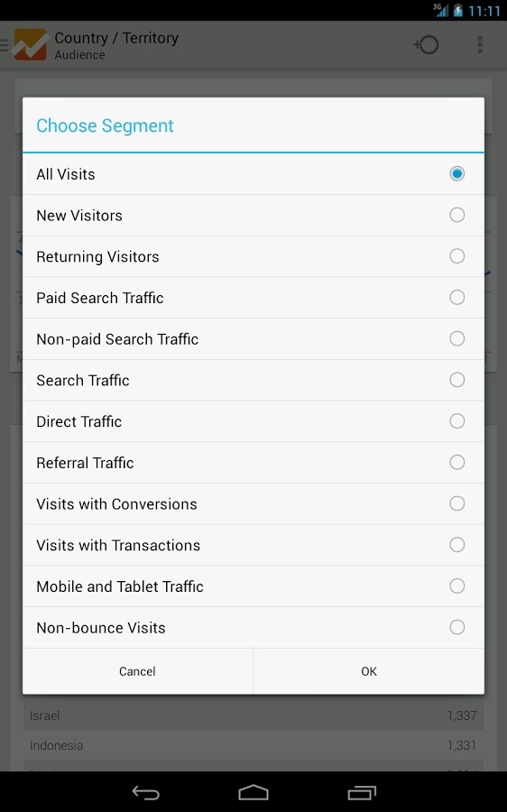Tap the Google Analytics app logo
The width and height of the screenshot is (507, 812).
point(30,44)
